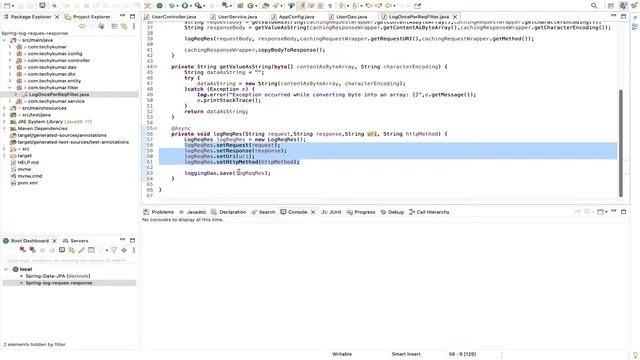Open the Perspective button at top right
Viewport: 640px width, 360px height.
(611, 6)
